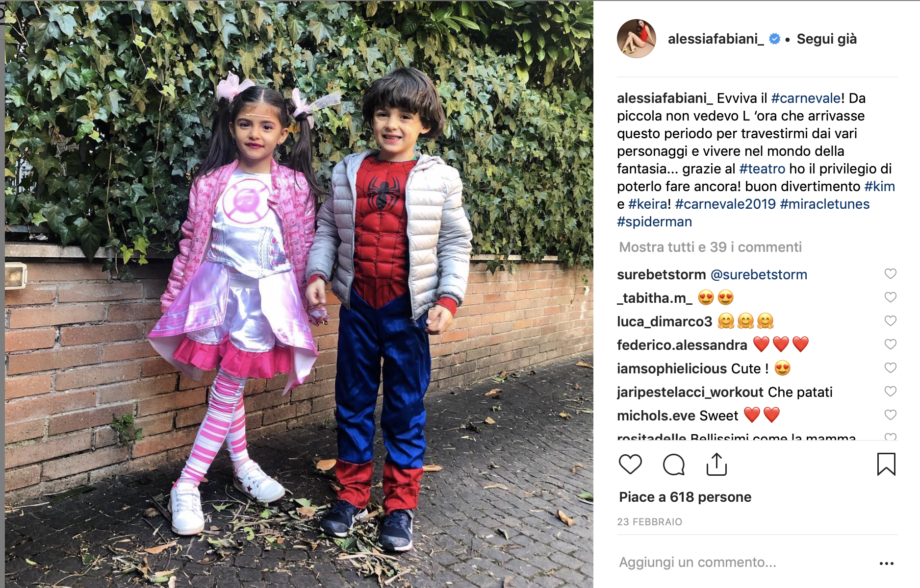The width and height of the screenshot is (920, 588).
Task: Open the #carnevale hashtag link
Action: (x=806, y=98)
